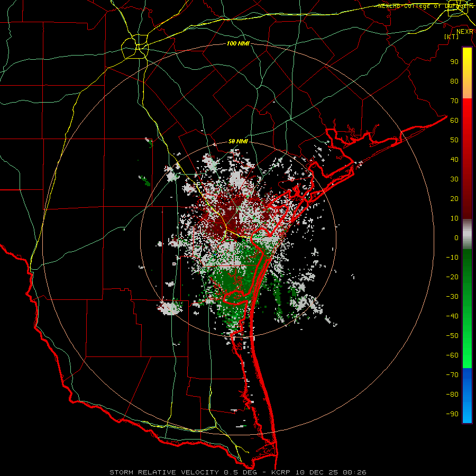Pick the "-90" knots scale label

[x=452, y=414]
